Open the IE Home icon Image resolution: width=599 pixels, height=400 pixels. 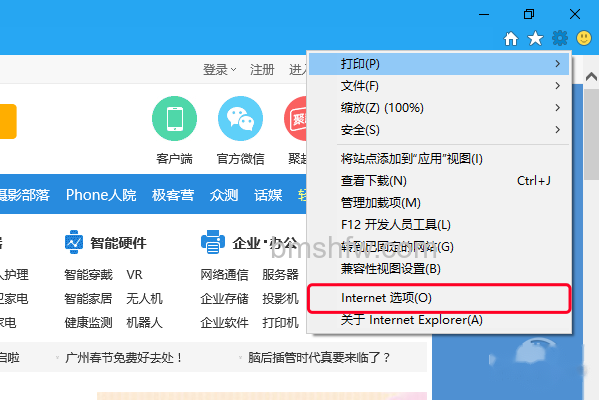click(511, 39)
